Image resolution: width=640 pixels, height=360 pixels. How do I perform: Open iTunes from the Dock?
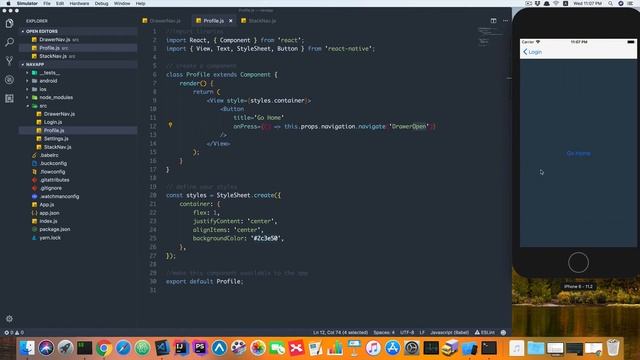pos(373,348)
